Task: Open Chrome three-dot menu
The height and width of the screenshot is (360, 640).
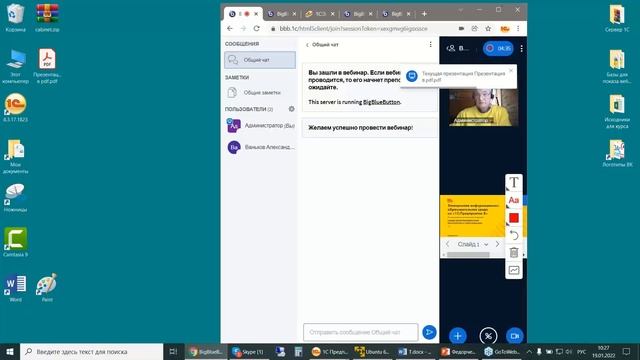Action: coord(518,29)
